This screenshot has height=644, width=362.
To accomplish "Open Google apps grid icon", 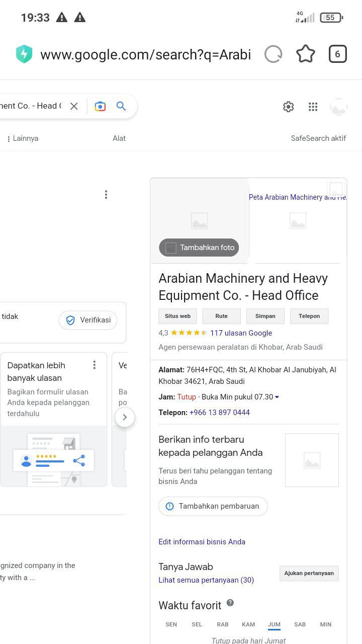I will click(313, 107).
